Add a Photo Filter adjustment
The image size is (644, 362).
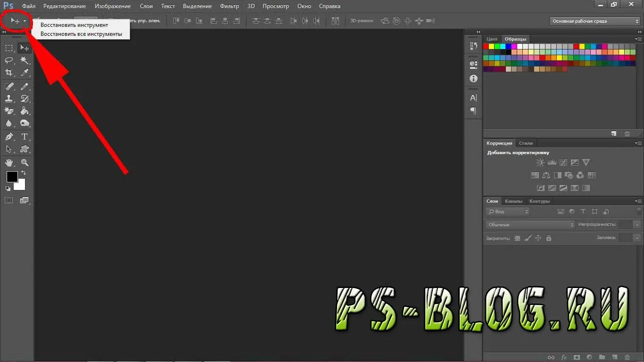tap(569, 175)
